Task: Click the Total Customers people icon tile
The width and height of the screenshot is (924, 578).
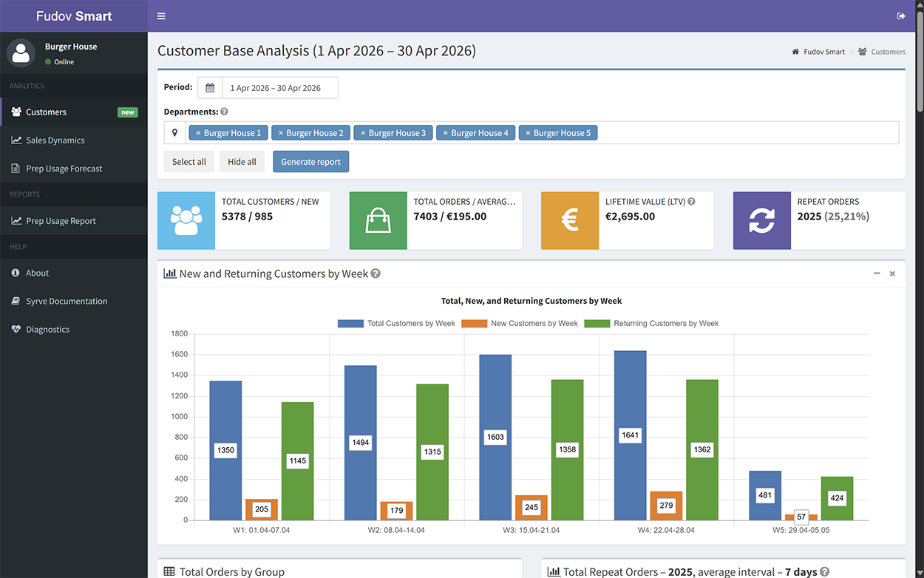Action: [186, 220]
